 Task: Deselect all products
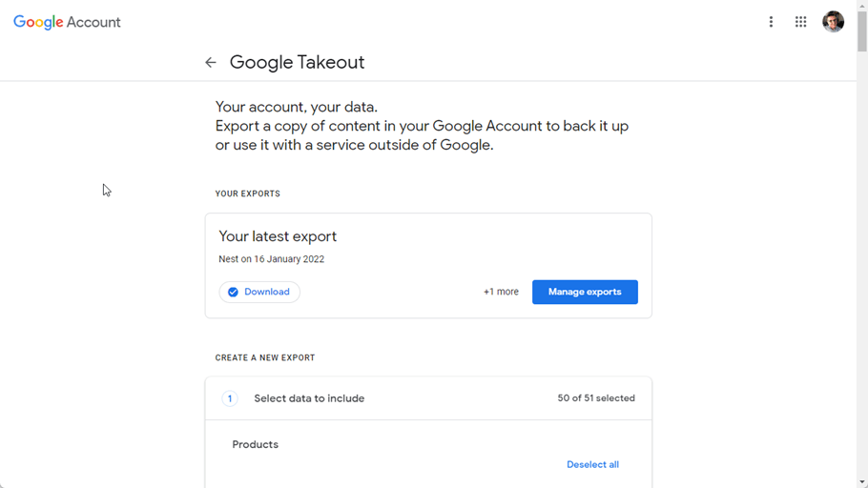pyautogui.click(x=592, y=464)
